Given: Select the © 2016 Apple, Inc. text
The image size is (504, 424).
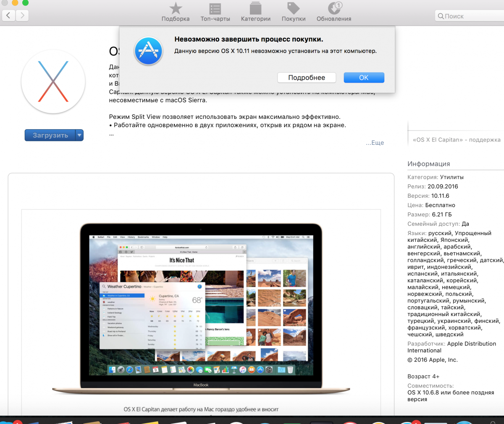Looking at the screenshot, I should click(433, 360).
